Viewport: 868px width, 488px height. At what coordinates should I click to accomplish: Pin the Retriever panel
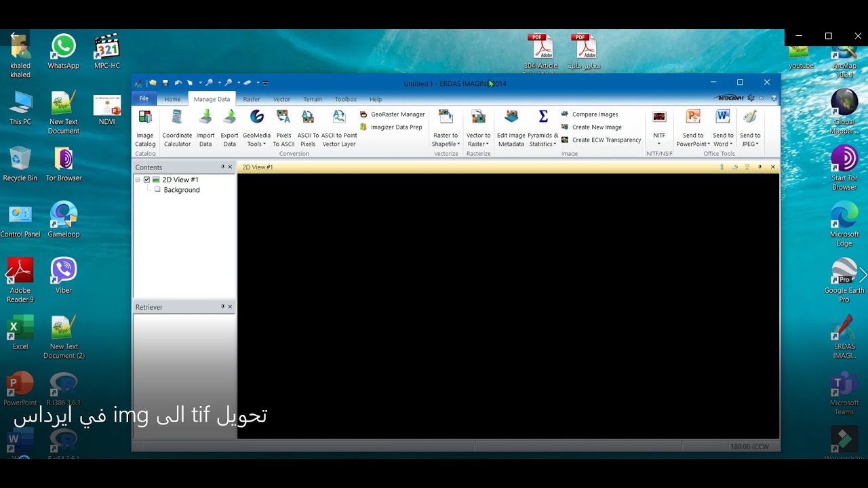(222, 307)
